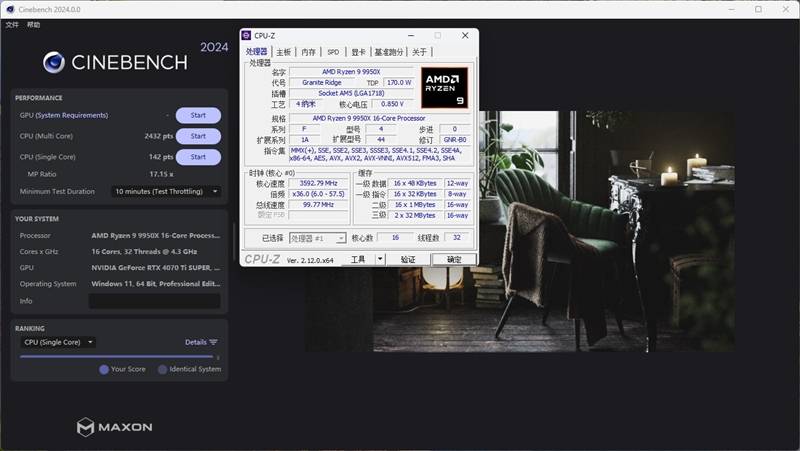The width and height of the screenshot is (800, 451).
Task: Click the GNR-B0 revision value
Action: [x=455, y=140]
